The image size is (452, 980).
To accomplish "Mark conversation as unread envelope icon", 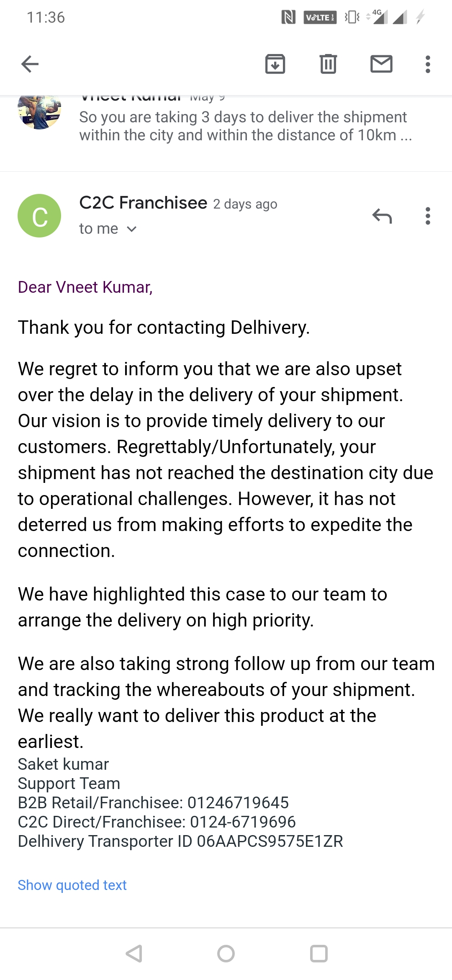I will (381, 64).
